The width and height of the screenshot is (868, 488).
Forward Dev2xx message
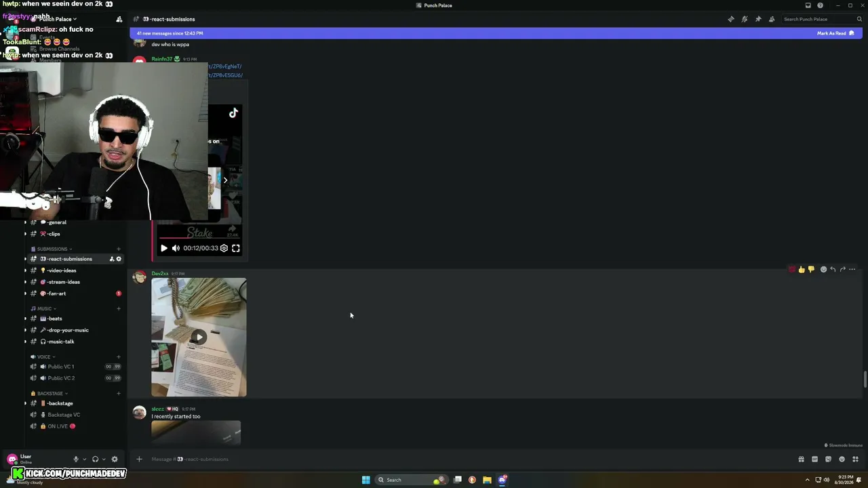[x=843, y=270]
